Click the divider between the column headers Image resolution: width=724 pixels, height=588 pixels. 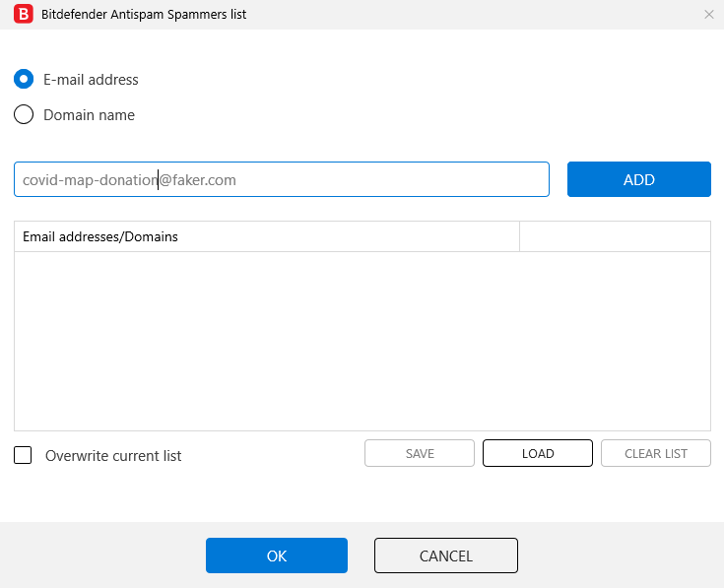519,236
